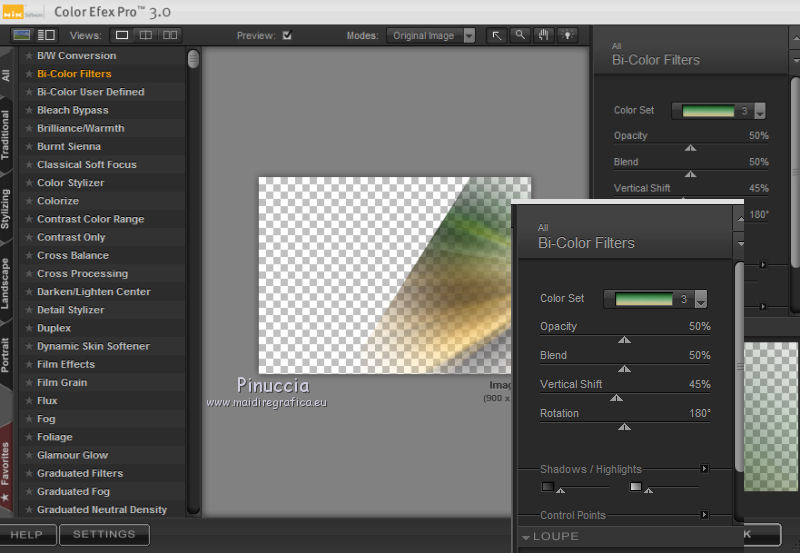Click the favorite star beside Film Effects
Screen dimensions: 800x553
pyautogui.click(x=29, y=364)
